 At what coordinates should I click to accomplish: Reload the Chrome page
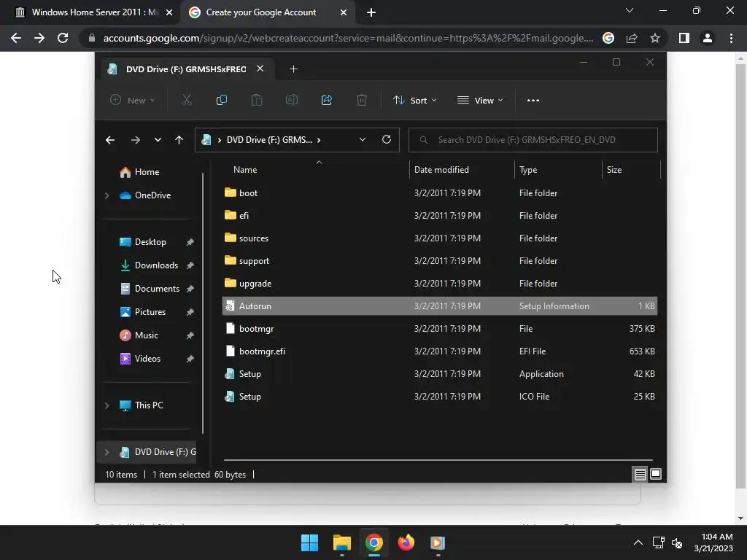63,38
